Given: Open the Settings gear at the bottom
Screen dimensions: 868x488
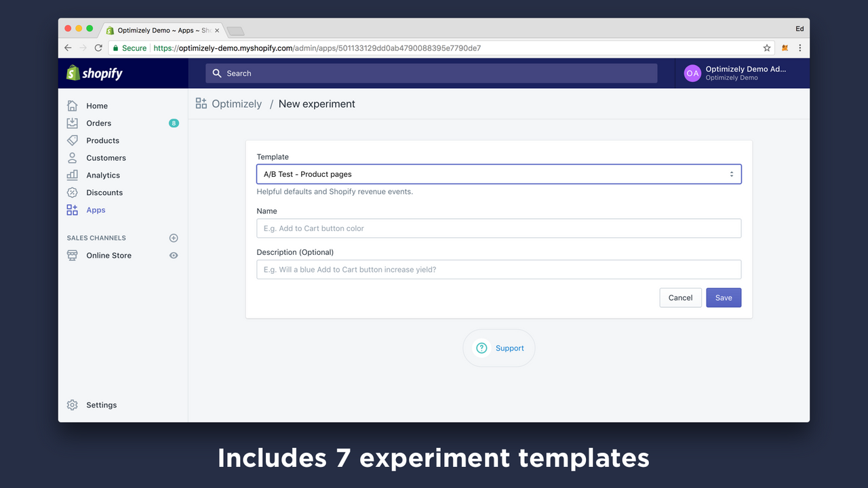Looking at the screenshot, I should coord(72,405).
